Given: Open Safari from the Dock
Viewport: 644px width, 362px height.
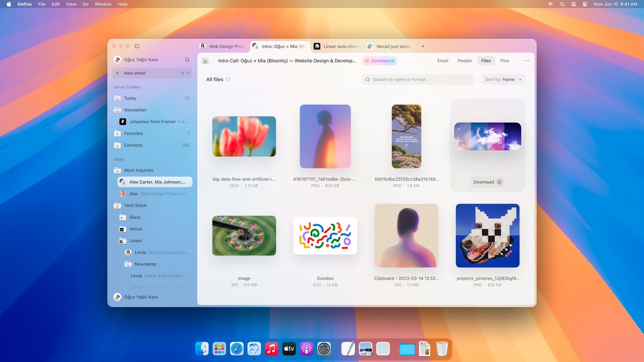Looking at the screenshot, I should tap(237, 349).
